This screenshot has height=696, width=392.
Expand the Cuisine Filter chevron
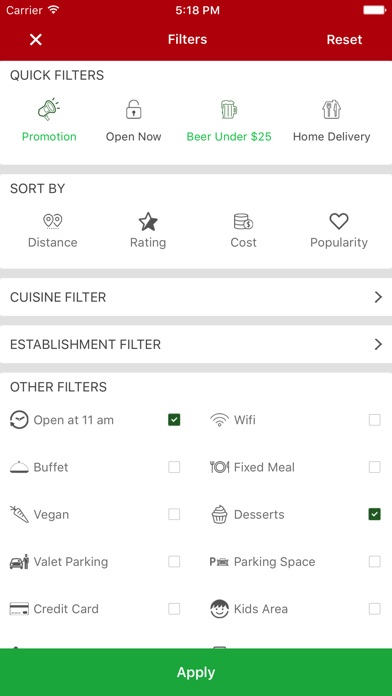(x=378, y=297)
